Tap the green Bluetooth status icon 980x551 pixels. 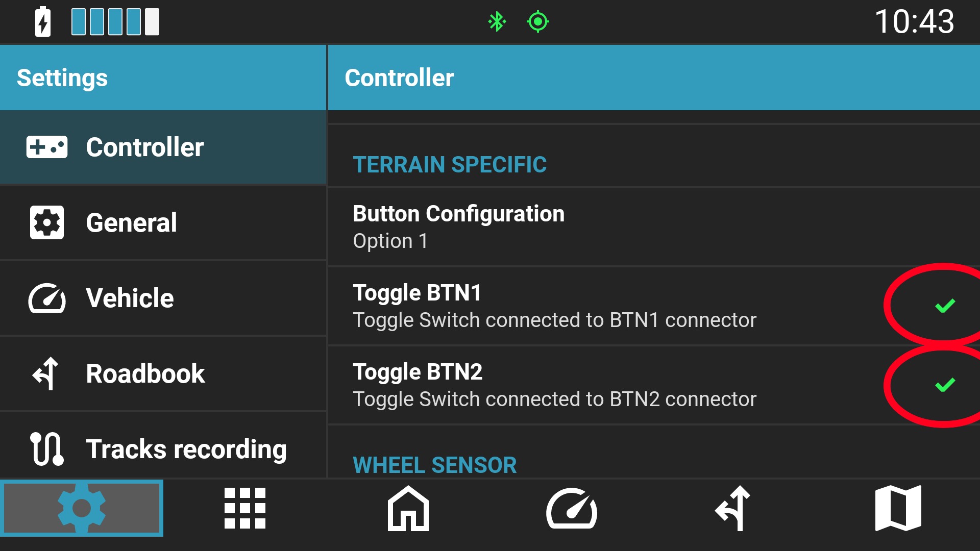497,22
